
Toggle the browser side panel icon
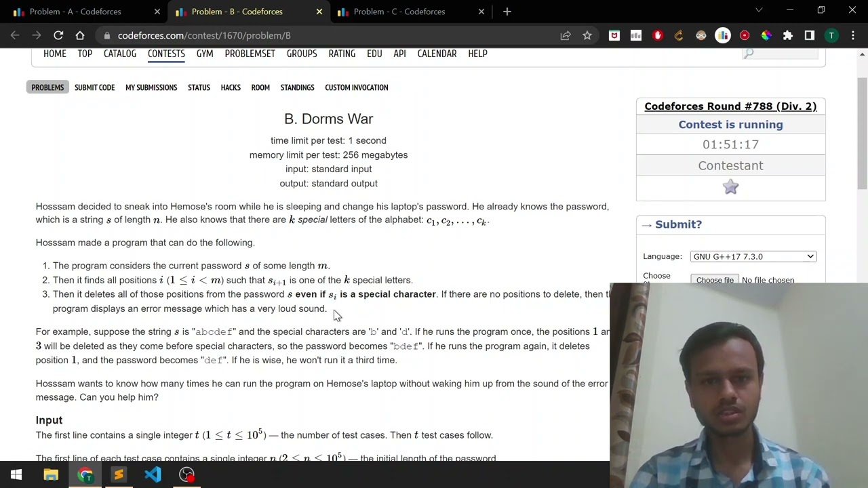point(810,35)
